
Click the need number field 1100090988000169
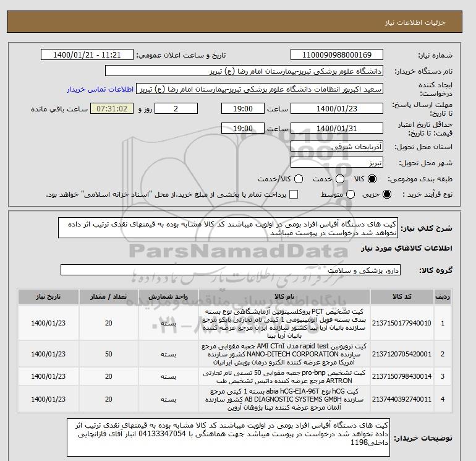337,54
